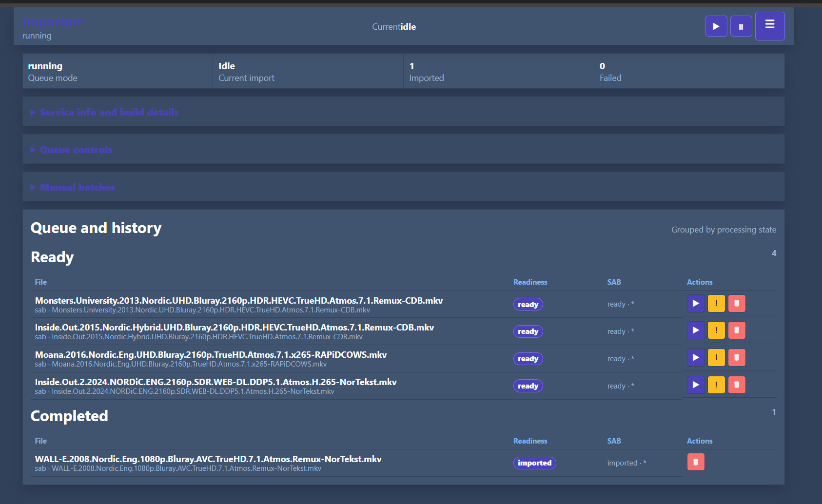Click the 'Queue and history' heading
Screen dimensions: 822x504
pyautogui.click(x=96, y=228)
